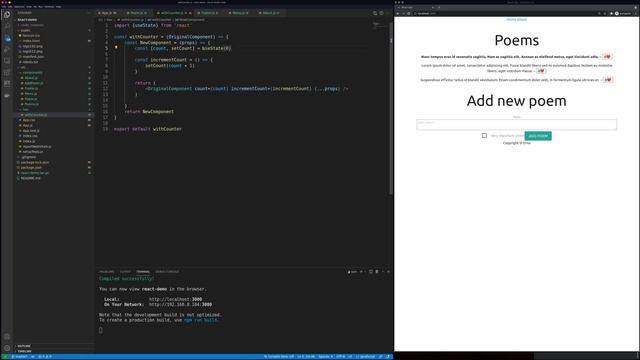Image resolution: width=640 pixels, height=360 pixels.
Task: Open the Run and Debug view
Action: [x=7, y=49]
